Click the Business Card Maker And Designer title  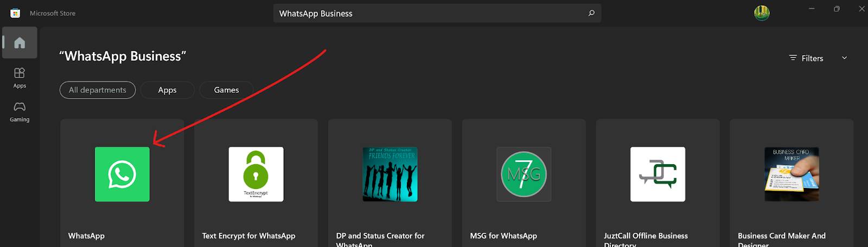point(782,240)
